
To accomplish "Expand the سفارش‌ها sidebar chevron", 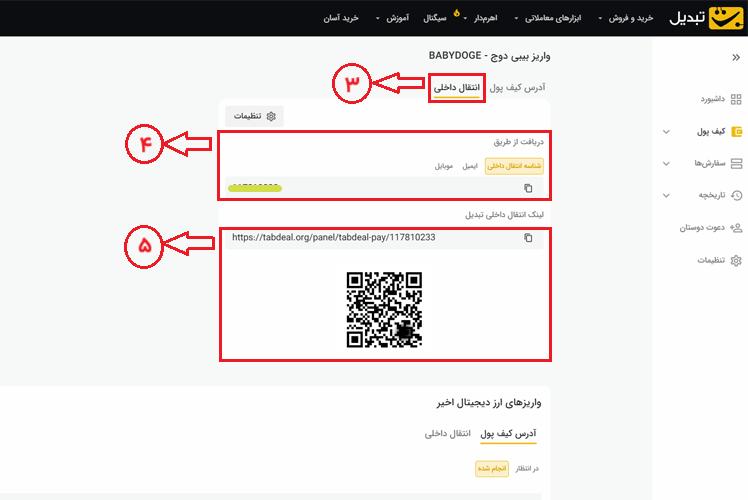I will click(666, 163).
